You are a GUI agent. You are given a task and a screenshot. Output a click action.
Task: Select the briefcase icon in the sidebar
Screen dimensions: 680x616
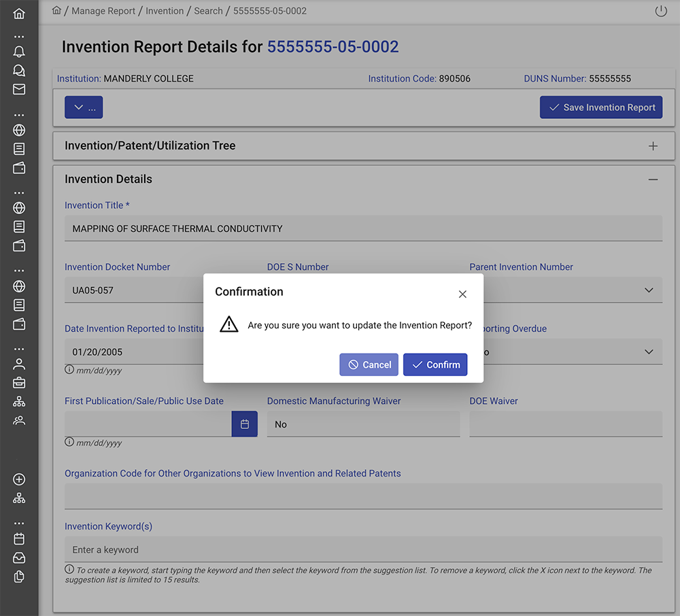pyautogui.click(x=19, y=382)
